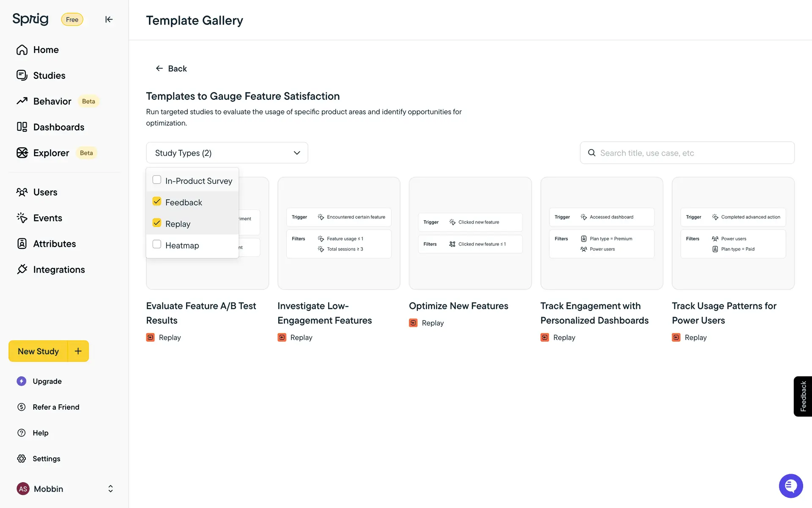Open the chat support bubble icon
812x508 pixels.
click(x=790, y=486)
